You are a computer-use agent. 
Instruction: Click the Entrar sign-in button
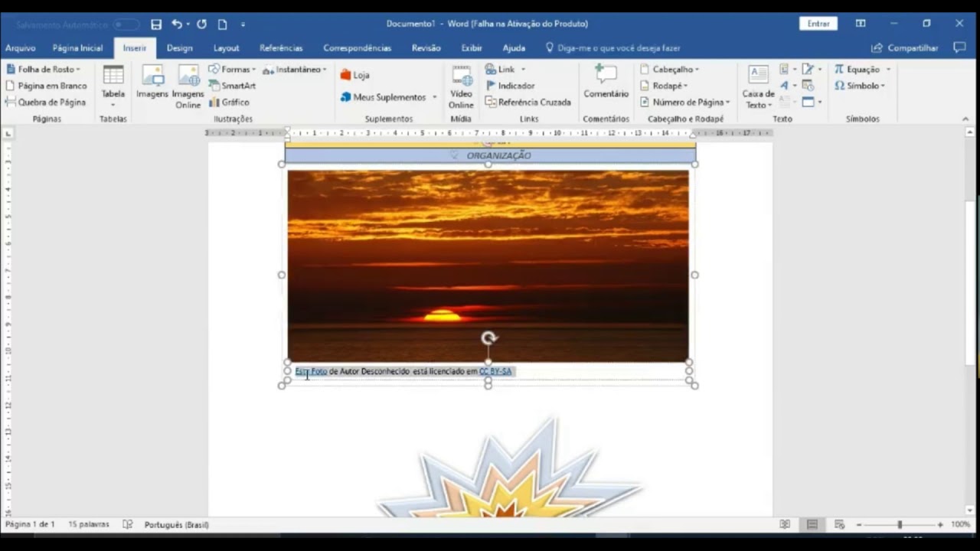click(x=818, y=24)
